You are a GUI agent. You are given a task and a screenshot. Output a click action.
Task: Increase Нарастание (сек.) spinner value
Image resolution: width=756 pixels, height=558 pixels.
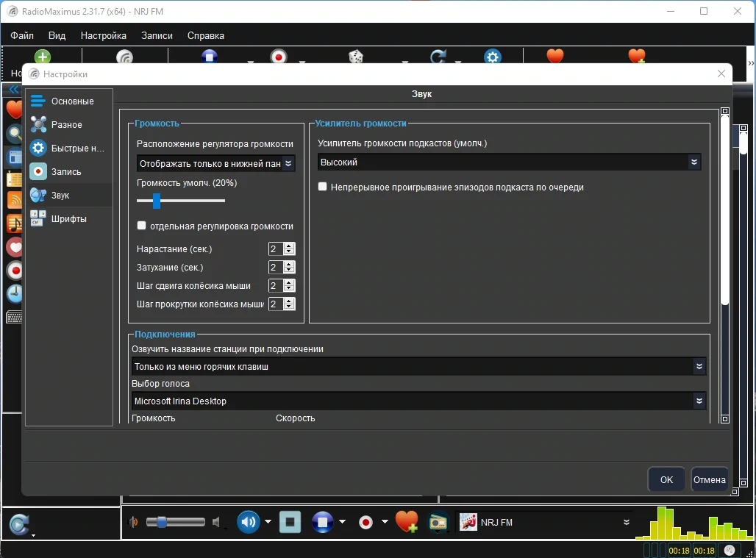289,246
